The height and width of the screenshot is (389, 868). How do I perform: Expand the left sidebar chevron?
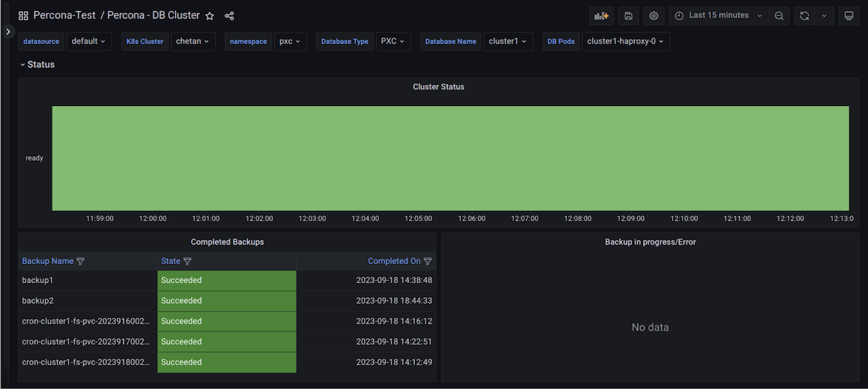coord(8,31)
